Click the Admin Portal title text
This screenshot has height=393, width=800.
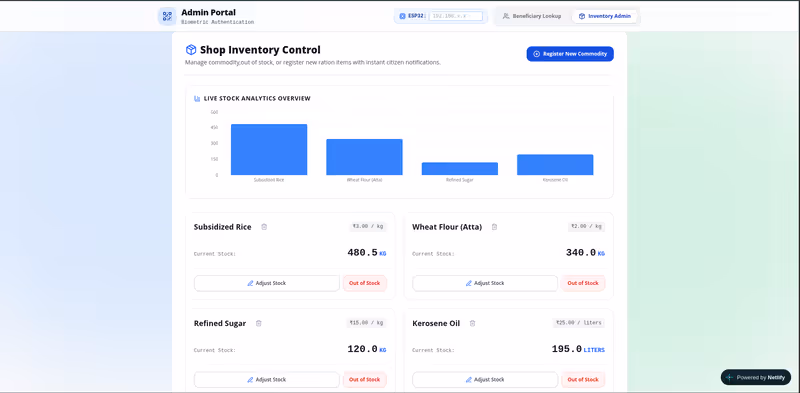click(208, 12)
